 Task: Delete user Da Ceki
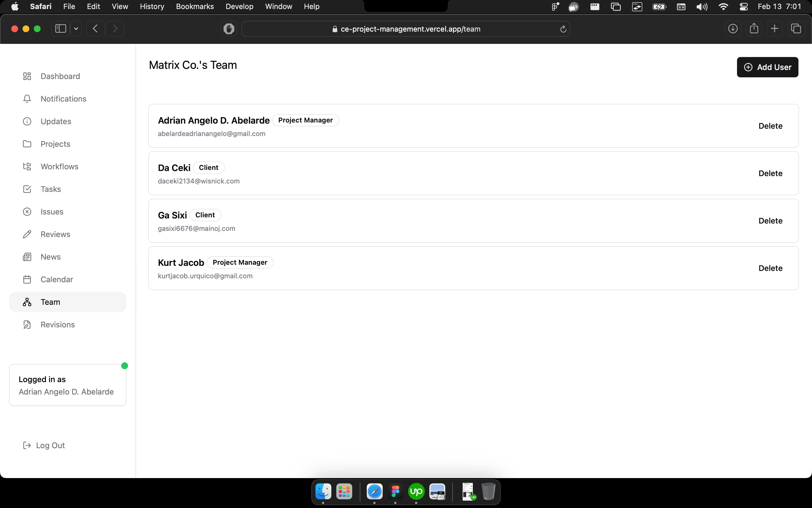click(x=770, y=173)
